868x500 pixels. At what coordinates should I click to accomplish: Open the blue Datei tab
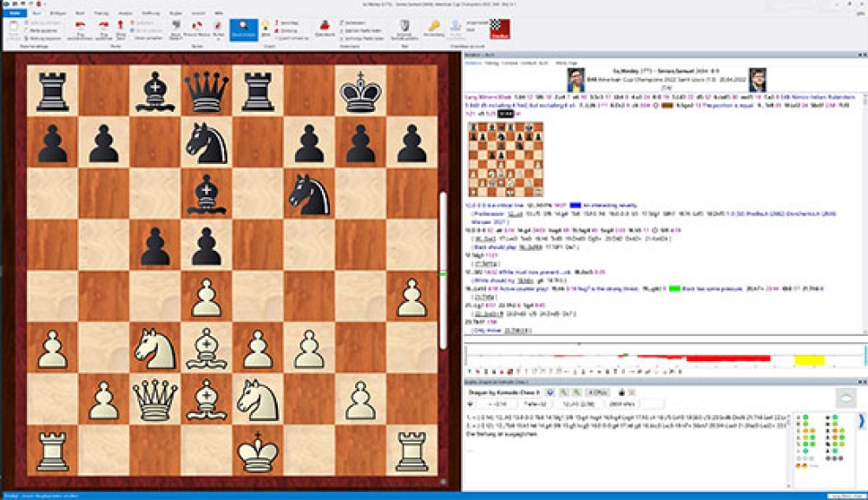(15, 15)
